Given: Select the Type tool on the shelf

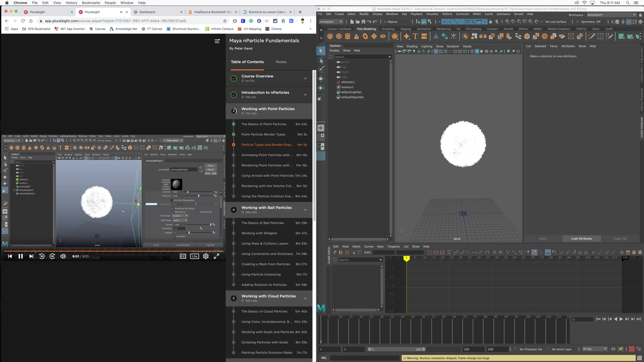Looking at the screenshot, I should coord(416,36).
